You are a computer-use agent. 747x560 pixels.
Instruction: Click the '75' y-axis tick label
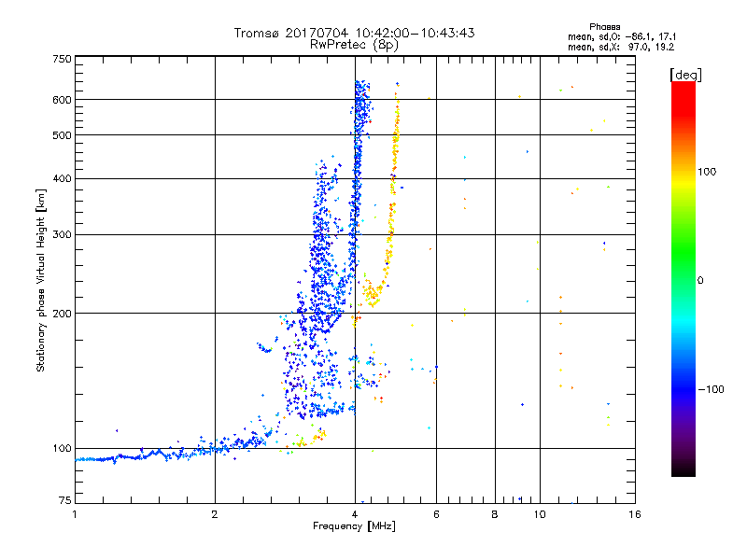(x=65, y=500)
